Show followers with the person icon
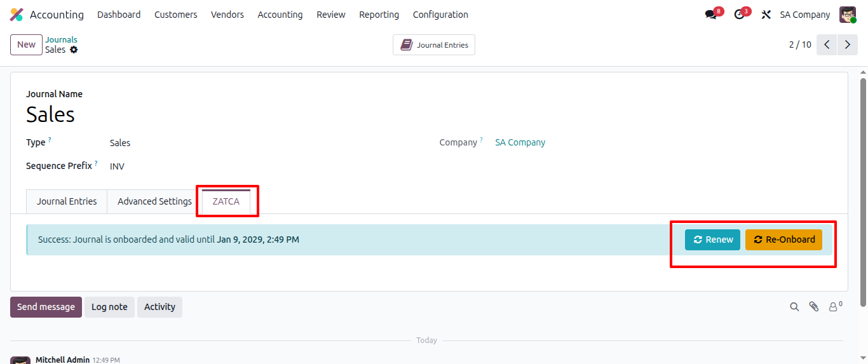This screenshot has width=868, height=364. [x=833, y=307]
